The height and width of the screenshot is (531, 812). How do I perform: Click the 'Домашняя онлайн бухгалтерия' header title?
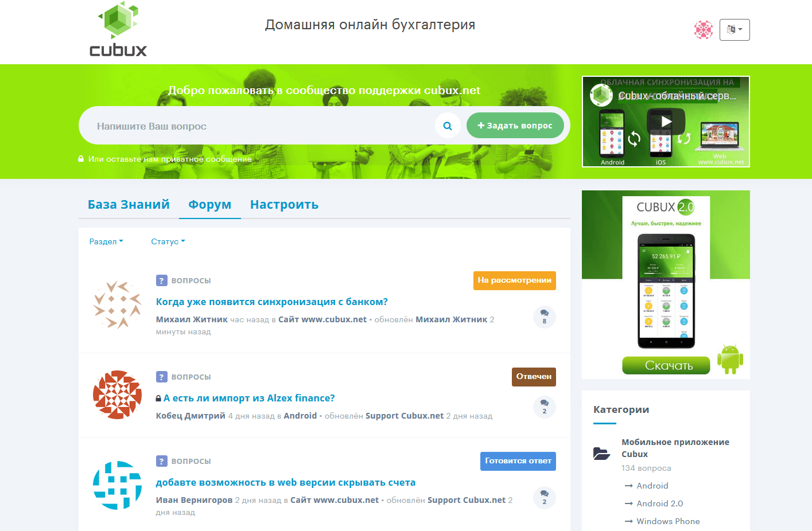point(370,25)
